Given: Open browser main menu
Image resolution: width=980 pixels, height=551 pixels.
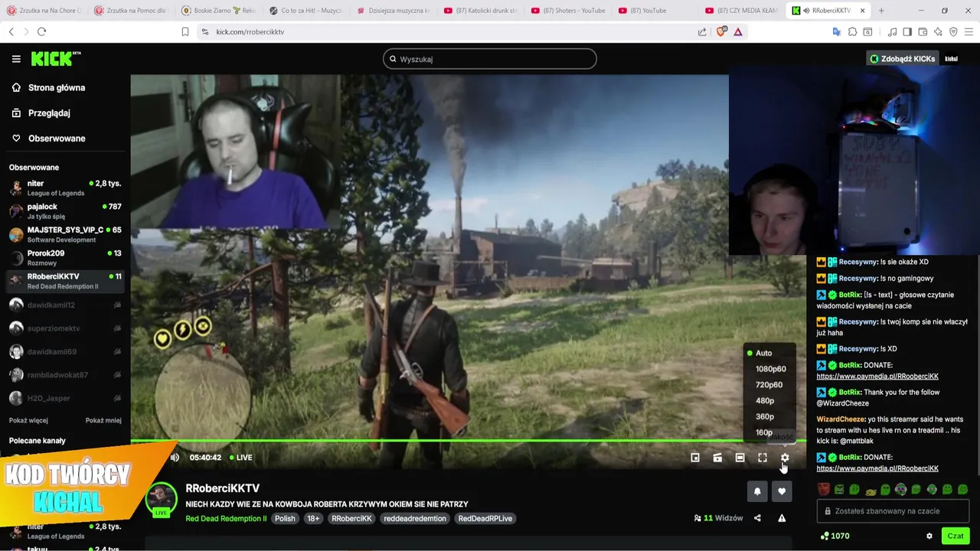Looking at the screenshot, I should pos(969,31).
